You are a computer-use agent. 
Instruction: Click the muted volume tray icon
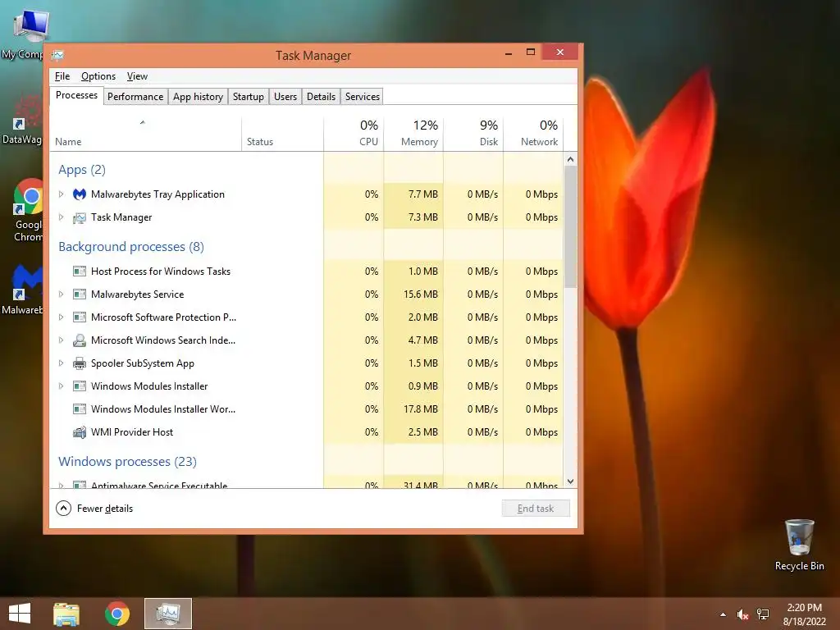click(742, 614)
